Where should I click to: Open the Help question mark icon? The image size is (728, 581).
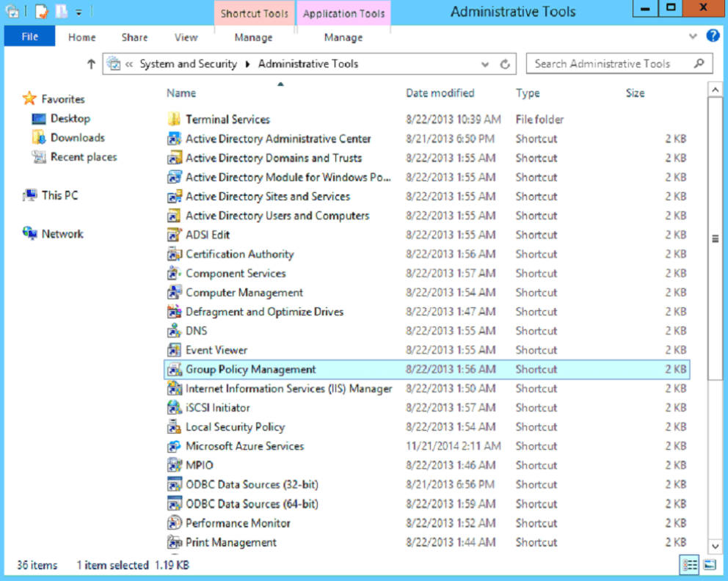coord(713,36)
